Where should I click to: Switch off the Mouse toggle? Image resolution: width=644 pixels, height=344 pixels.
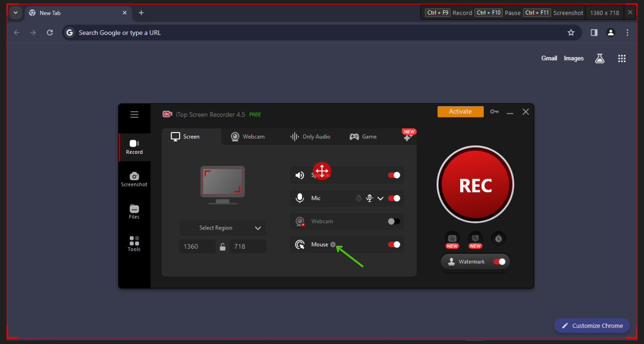(394, 244)
